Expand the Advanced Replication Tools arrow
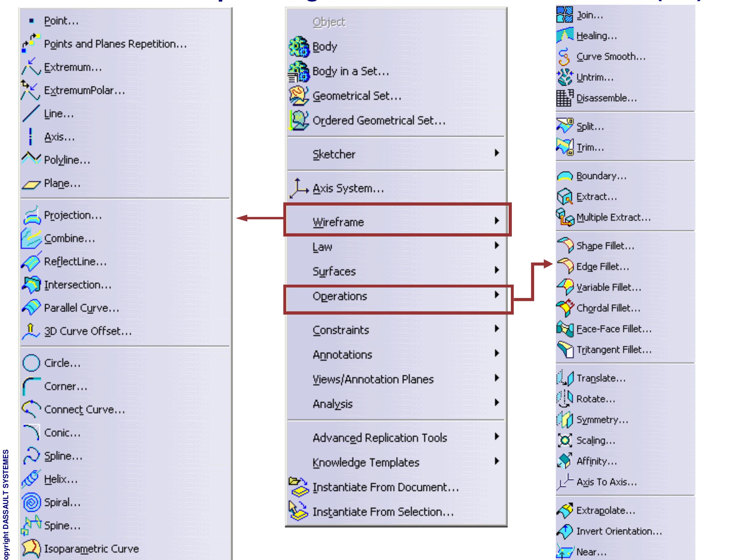The width and height of the screenshot is (733, 560). pyautogui.click(x=497, y=436)
